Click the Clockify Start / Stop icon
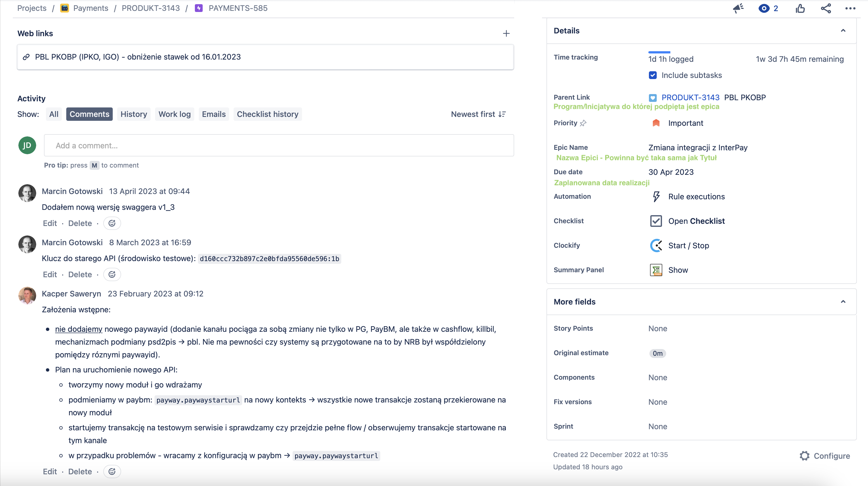The image size is (868, 486). click(656, 245)
